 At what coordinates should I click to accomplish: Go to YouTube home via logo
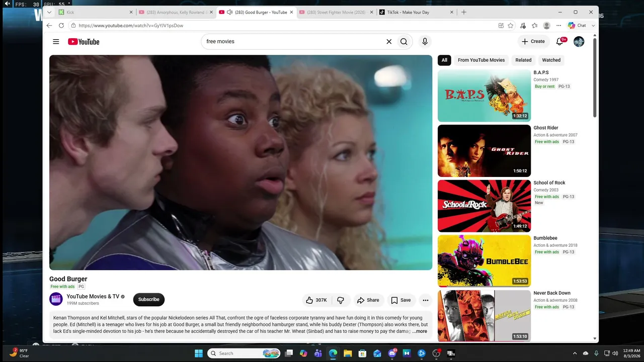(x=84, y=42)
